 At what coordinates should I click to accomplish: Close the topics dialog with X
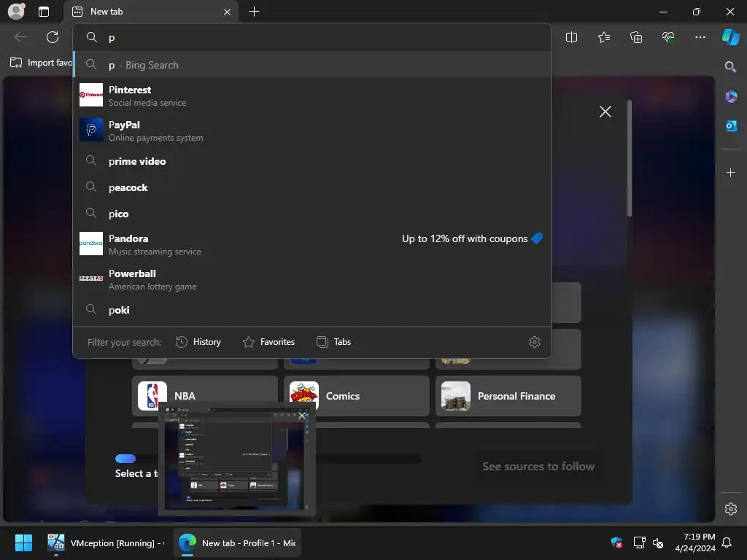coord(605,112)
